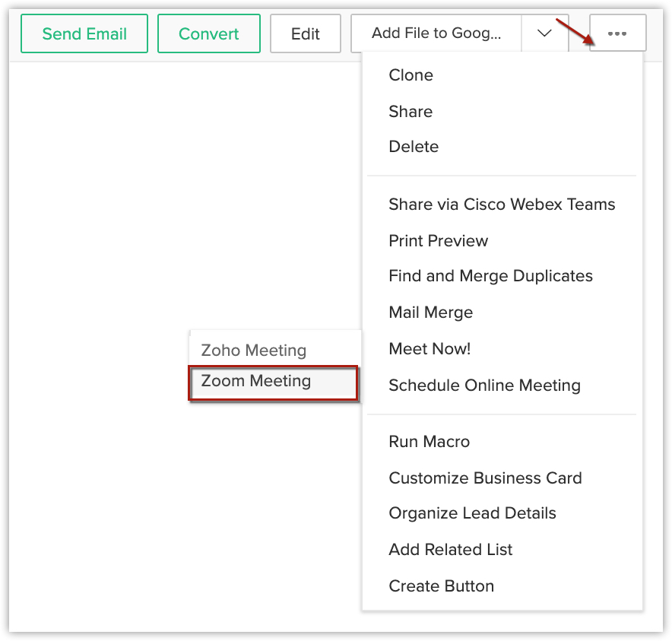Viewport: 672px width, 641px height.
Task: Open Print Preview option
Action: point(438,241)
